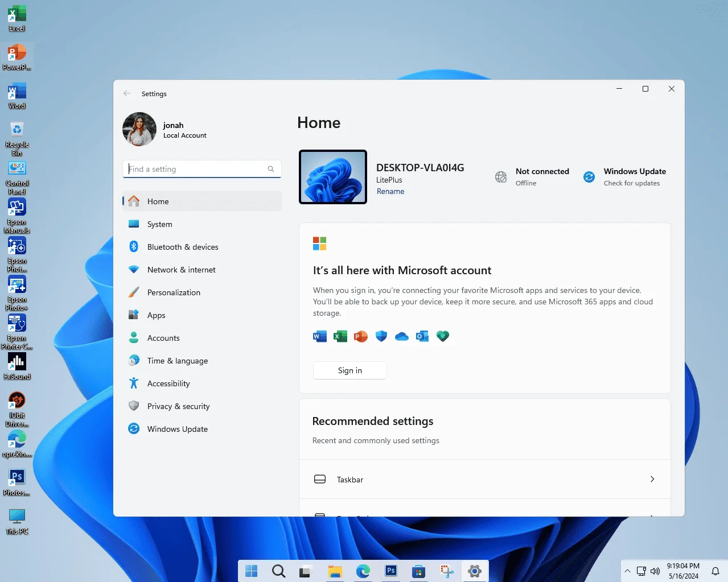Open the FxSound desktop shortcut

pos(17,366)
